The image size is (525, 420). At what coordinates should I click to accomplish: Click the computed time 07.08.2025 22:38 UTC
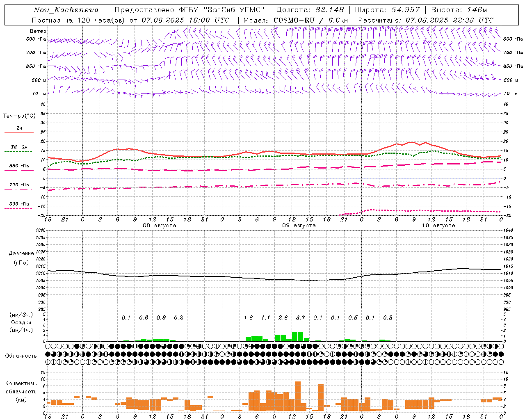point(450,20)
